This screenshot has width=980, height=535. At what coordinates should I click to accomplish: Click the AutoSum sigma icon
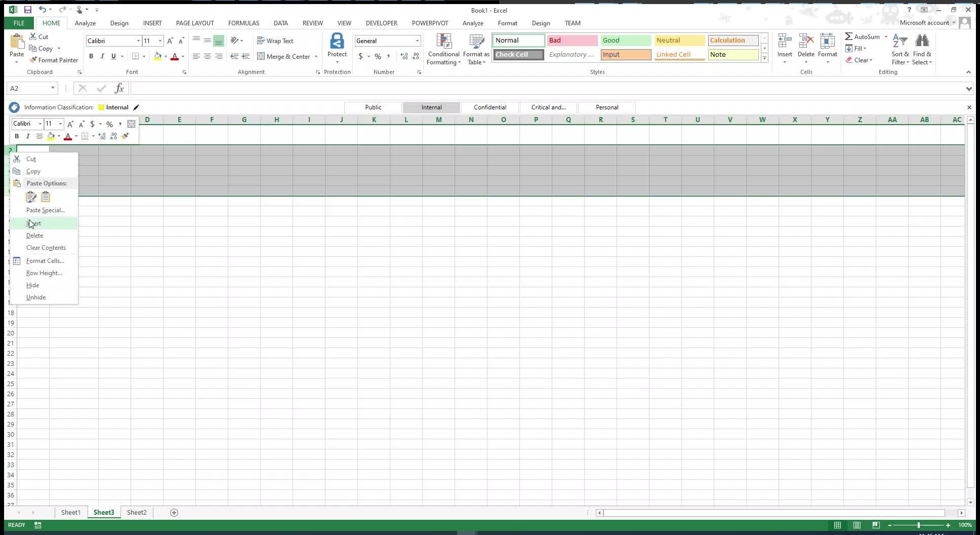[x=849, y=36]
